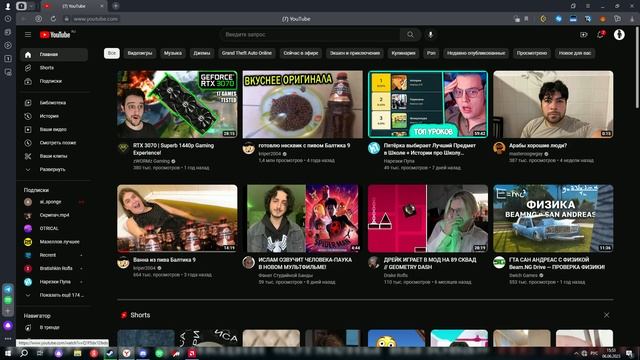
Task: Select the Недавно опубликованные chip
Action: coord(476,53)
